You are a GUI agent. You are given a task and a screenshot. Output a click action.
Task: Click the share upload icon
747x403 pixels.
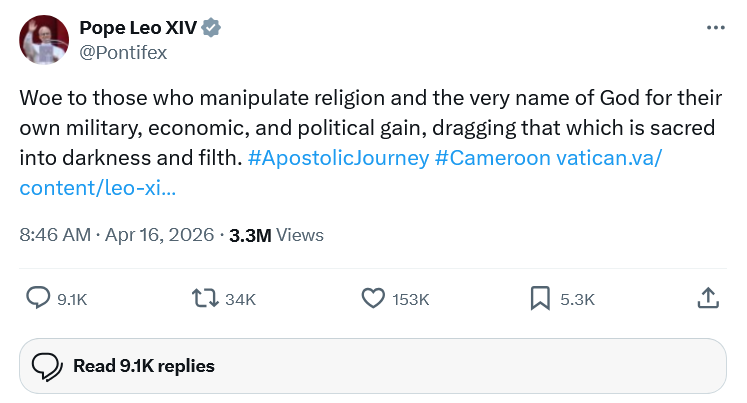click(706, 298)
